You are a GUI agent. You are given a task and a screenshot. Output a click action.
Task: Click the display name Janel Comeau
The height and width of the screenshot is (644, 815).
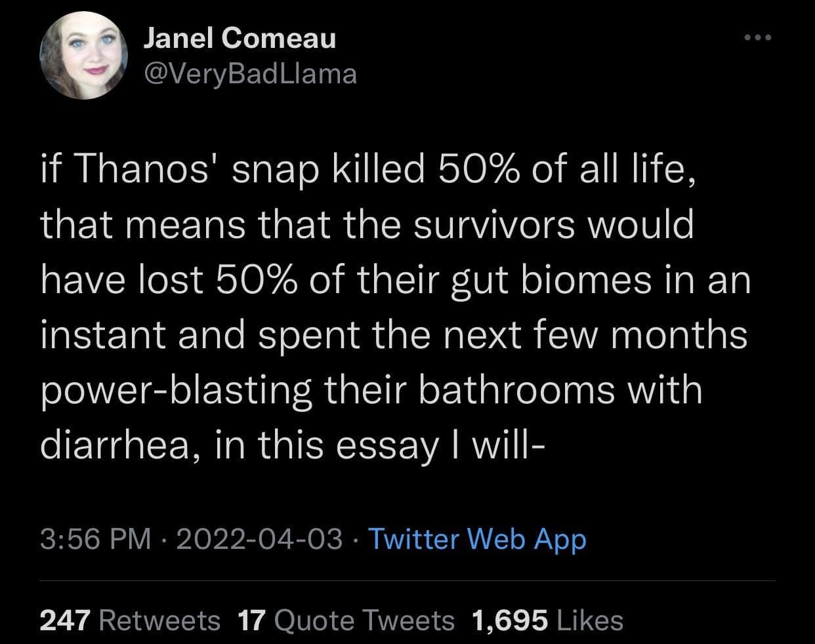coord(240,37)
